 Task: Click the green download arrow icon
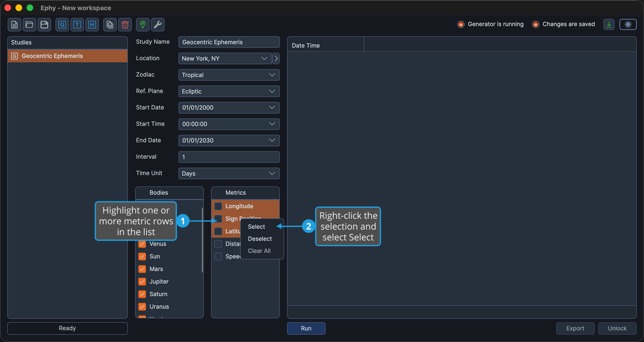tap(609, 24)
